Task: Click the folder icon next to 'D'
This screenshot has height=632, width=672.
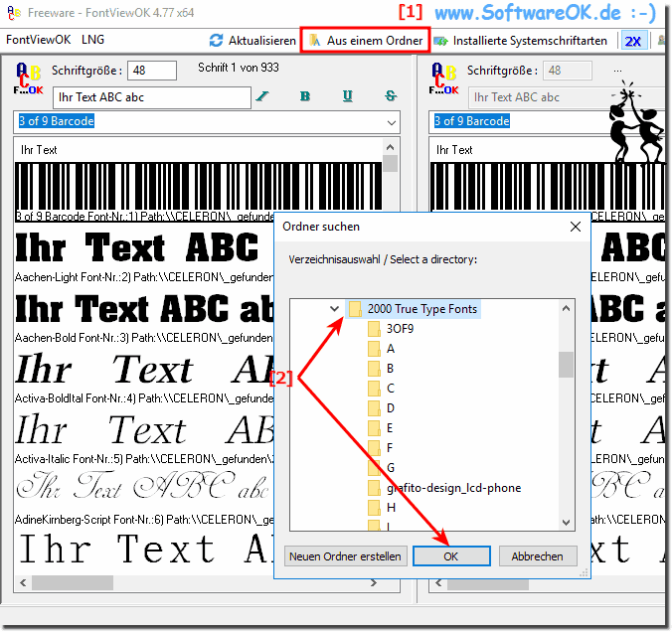Action: (x=374, y=408)
